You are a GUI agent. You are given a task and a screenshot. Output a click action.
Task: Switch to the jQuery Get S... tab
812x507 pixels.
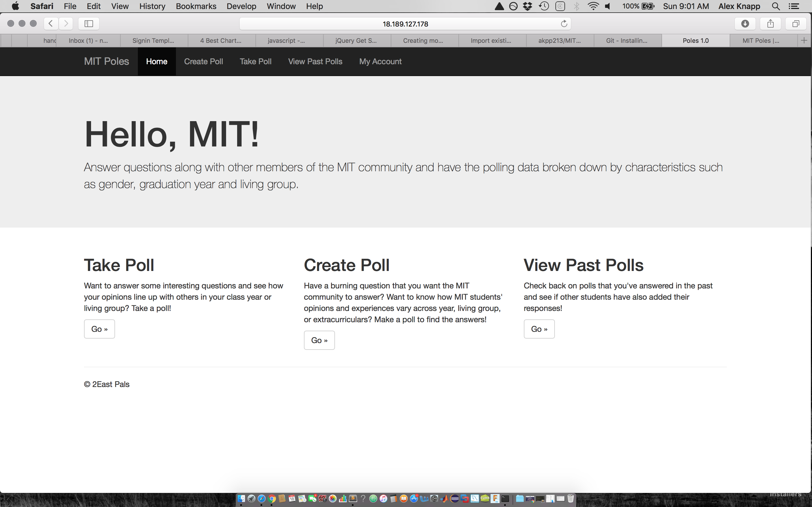pyautogui.click(x=356, y=41)
